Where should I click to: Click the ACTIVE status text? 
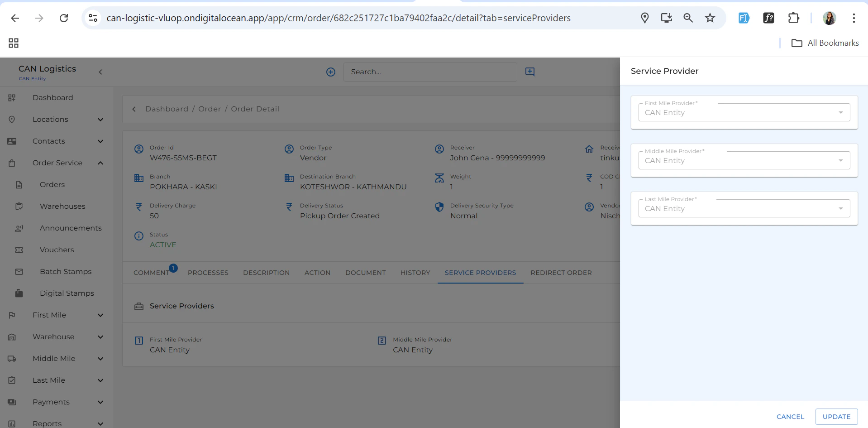(x=163, y=245)
